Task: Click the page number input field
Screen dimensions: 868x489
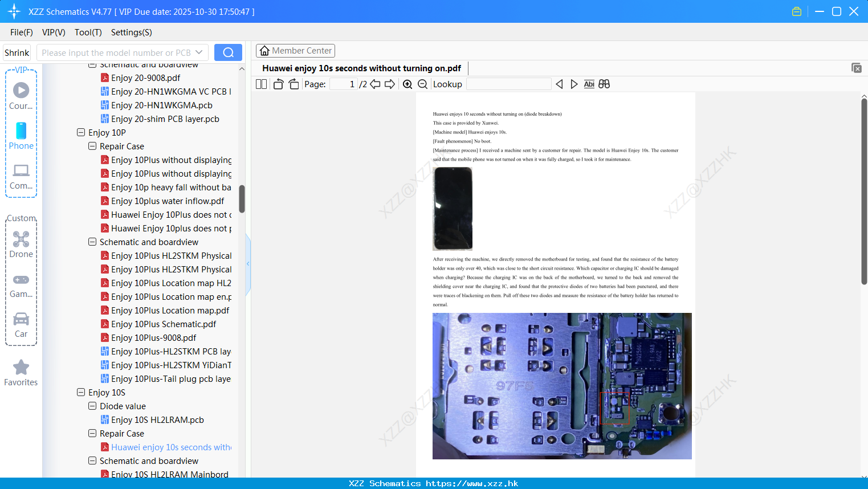Action: pos(344,84)
